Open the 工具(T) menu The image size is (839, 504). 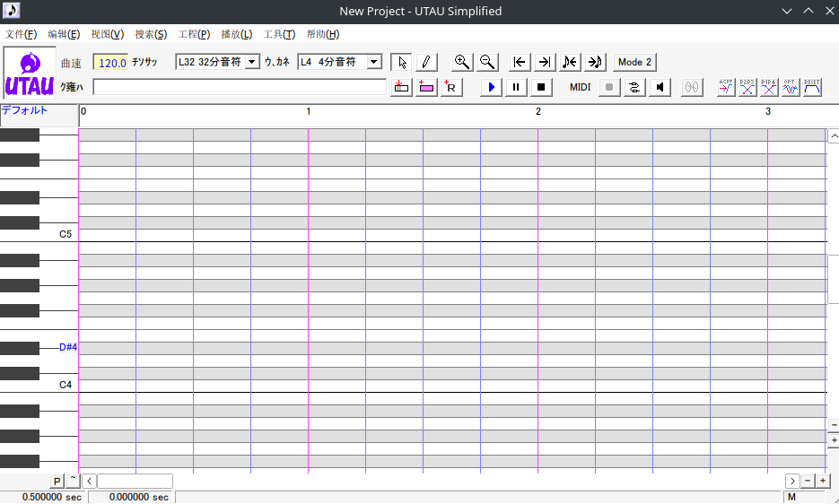point(279,34)
